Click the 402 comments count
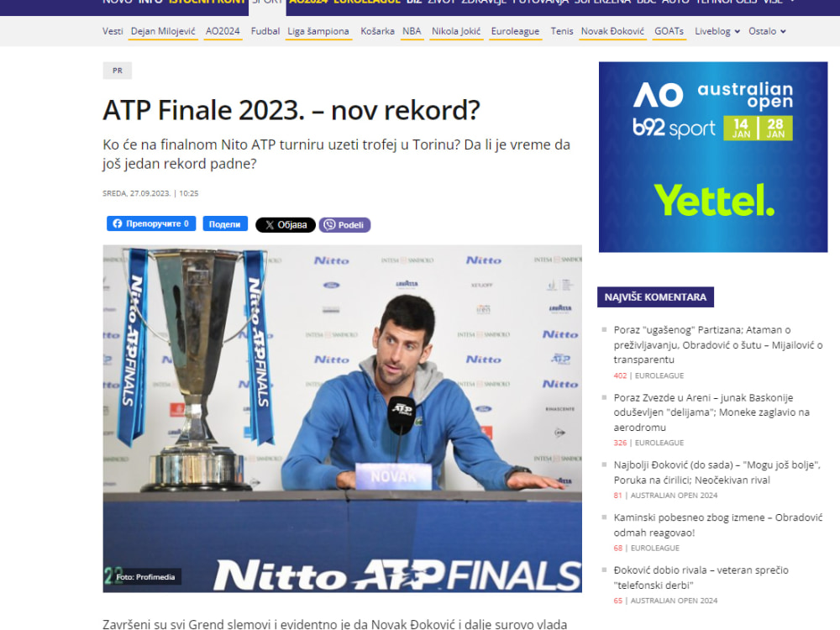The image size is (840, 630). [620, 375]
